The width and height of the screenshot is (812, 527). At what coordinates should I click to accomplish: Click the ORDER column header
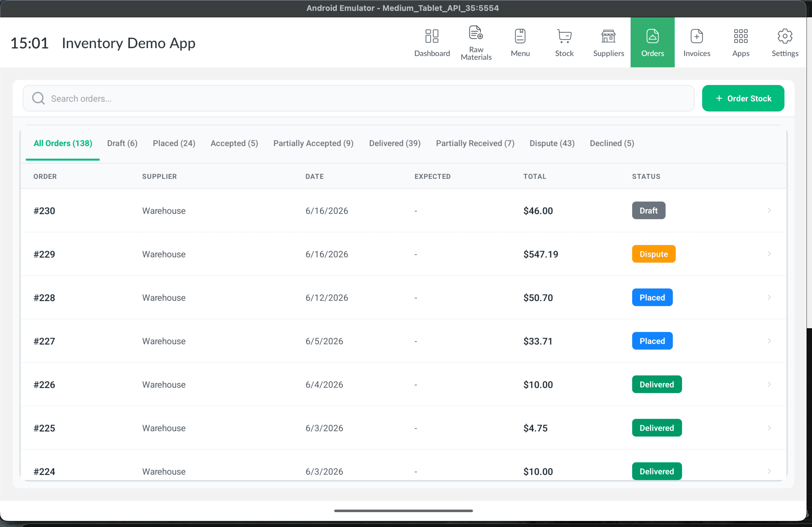pos(45,176)
